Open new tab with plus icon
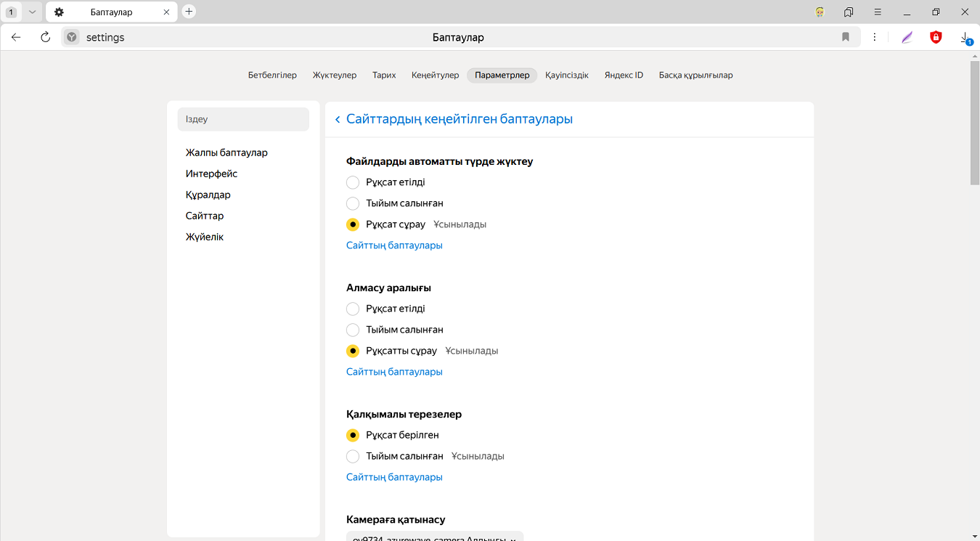 [x=189, y=12]
